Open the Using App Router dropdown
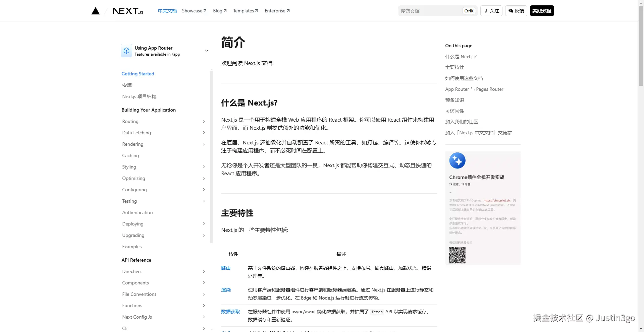The height and width of the screenshot is (332, 644). coord(165,51)
